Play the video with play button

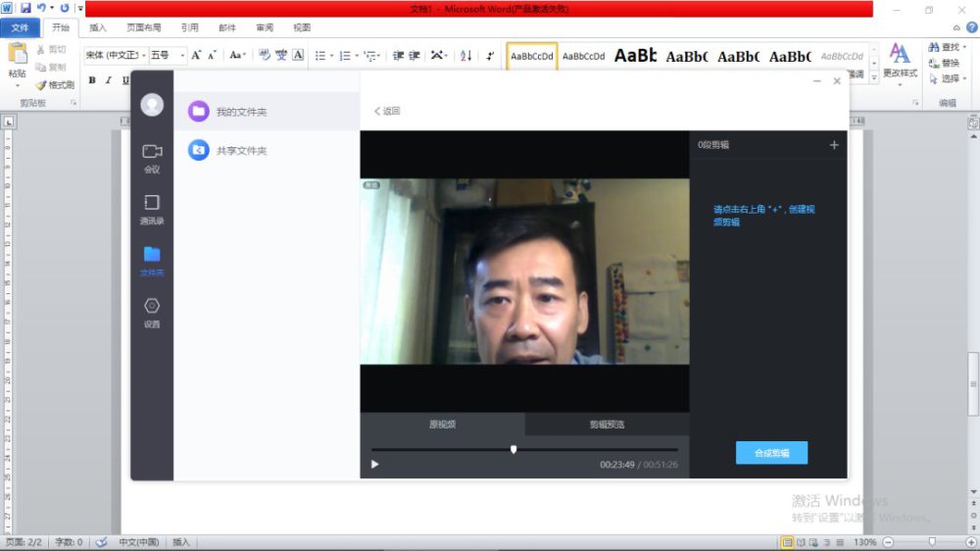374,465
